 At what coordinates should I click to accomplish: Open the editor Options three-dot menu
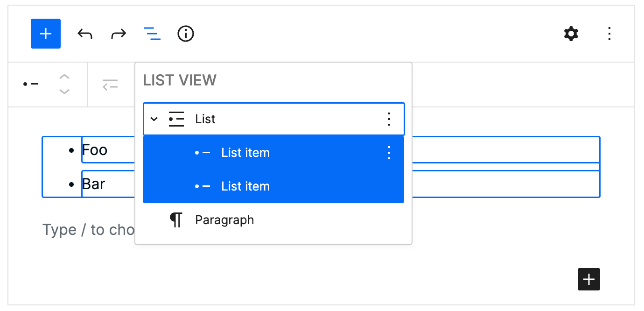pos(609,33)
